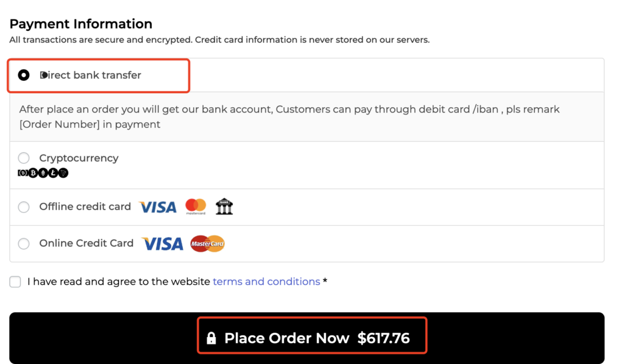The width and height of the screenshot is (624, 364).
Task: Open the terms and conditions link
Action: pos(266,281)
